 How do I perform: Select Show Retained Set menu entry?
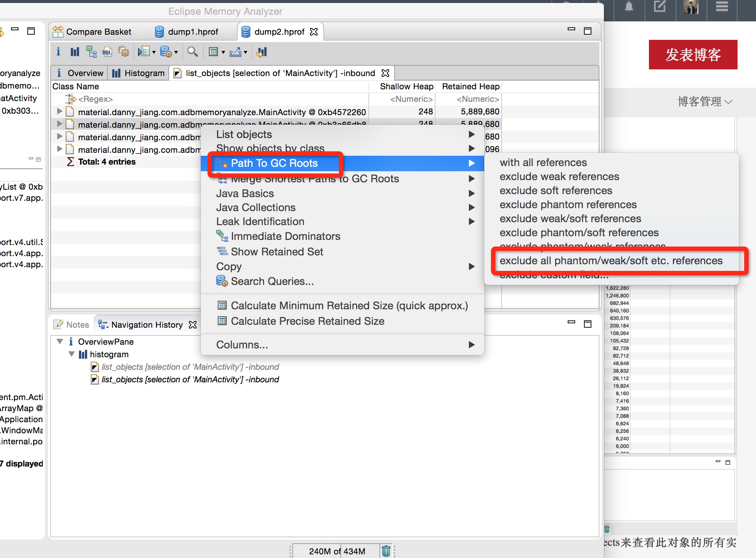pos(276,252)
